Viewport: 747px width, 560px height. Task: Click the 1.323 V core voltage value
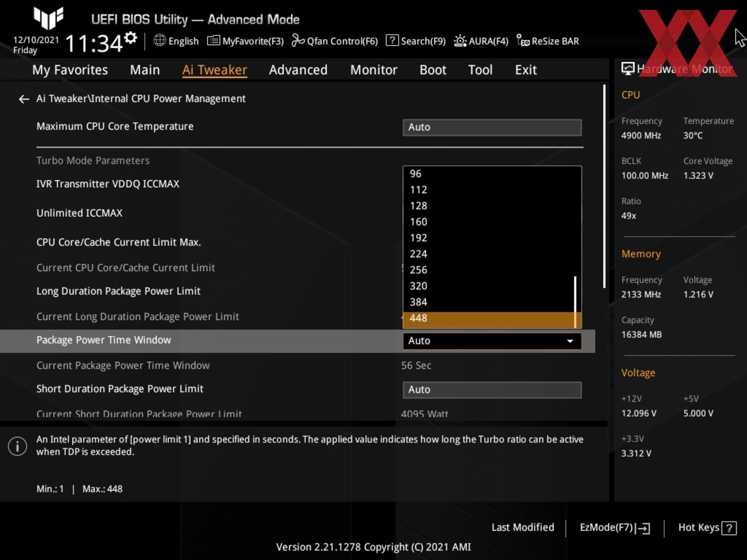pos(698,176)
